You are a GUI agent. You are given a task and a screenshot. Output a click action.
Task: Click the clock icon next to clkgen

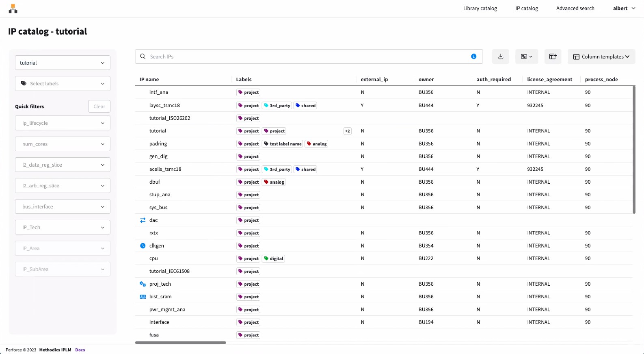(143, 246)
